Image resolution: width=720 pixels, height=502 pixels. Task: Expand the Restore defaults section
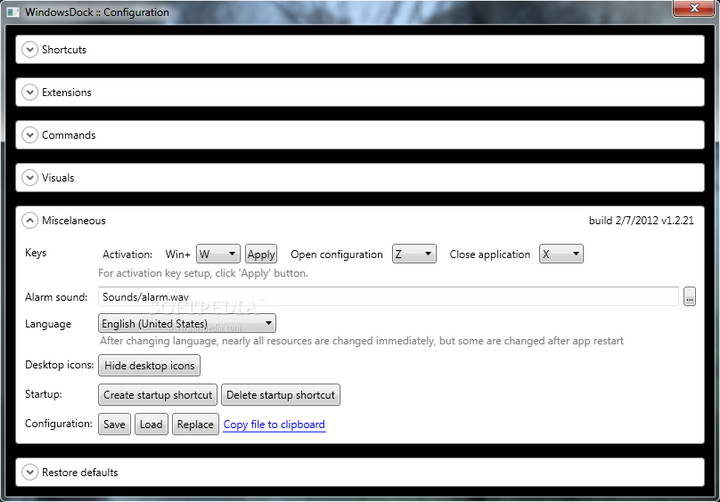point(30,472)
